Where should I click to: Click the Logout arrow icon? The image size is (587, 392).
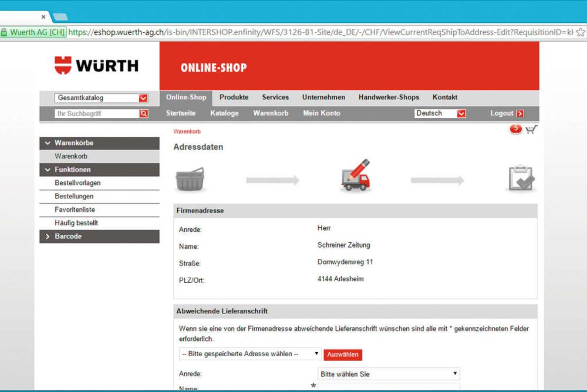(520, 113)
